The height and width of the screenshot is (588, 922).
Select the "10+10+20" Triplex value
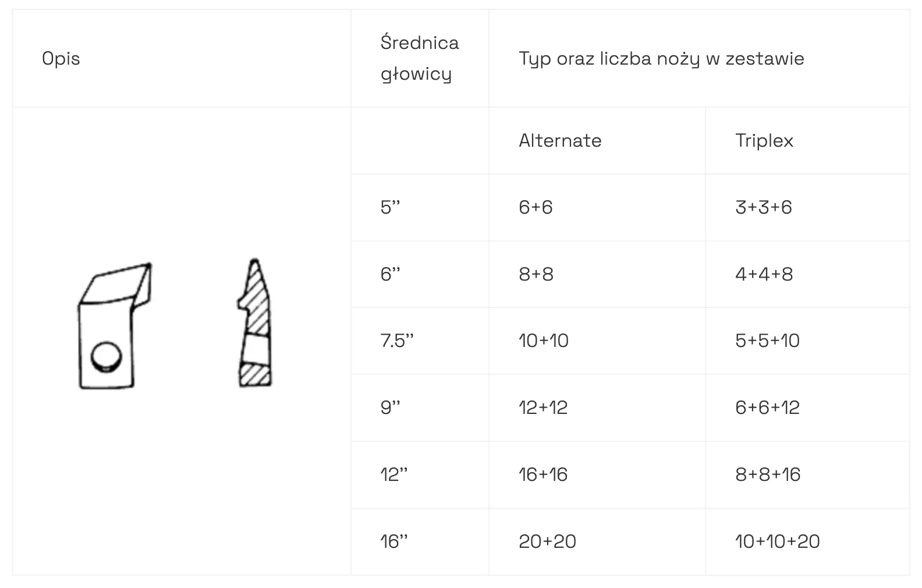point(777,541)
